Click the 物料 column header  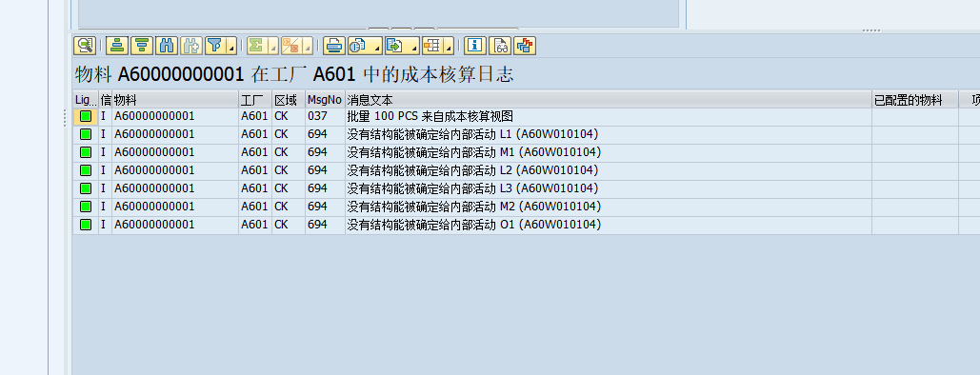click(175, 99)
